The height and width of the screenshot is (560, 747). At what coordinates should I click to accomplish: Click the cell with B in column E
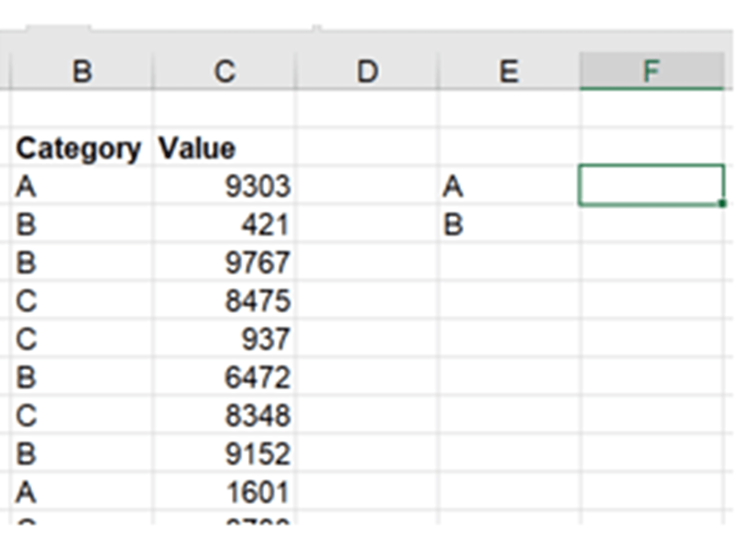click(x=509, y=225)
